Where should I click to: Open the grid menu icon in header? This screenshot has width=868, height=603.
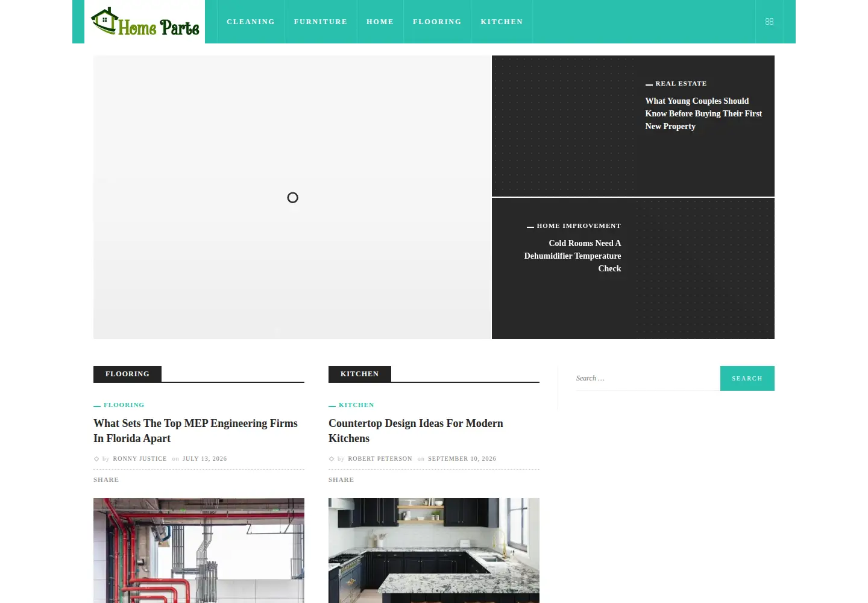769,22
